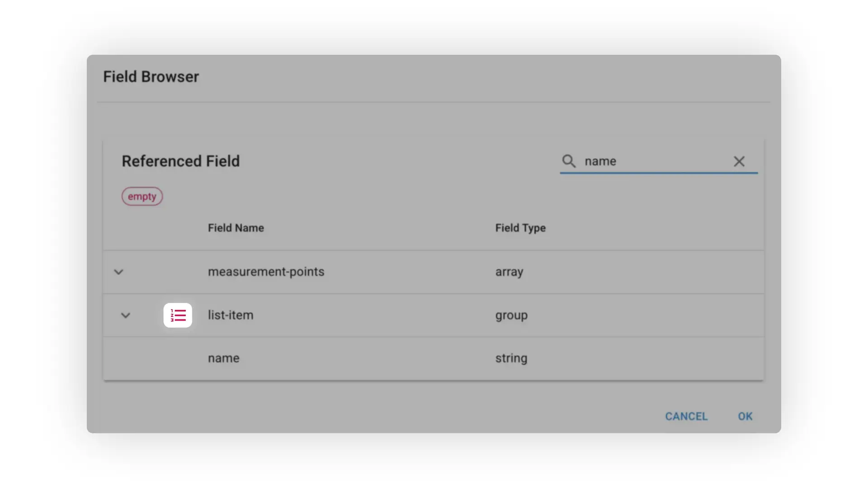
Task: Click the 'group' type cell
Action: coord(511,315)
